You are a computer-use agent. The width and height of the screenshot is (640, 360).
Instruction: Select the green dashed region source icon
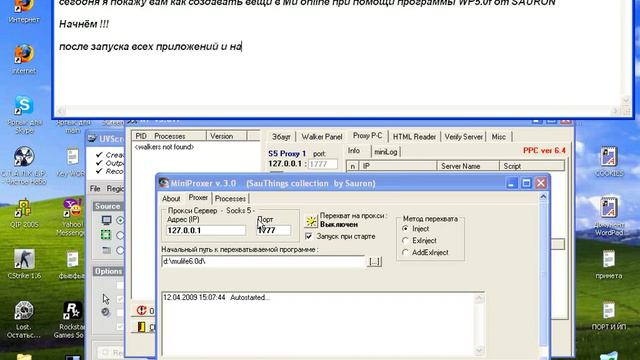(x=106, y=235)
